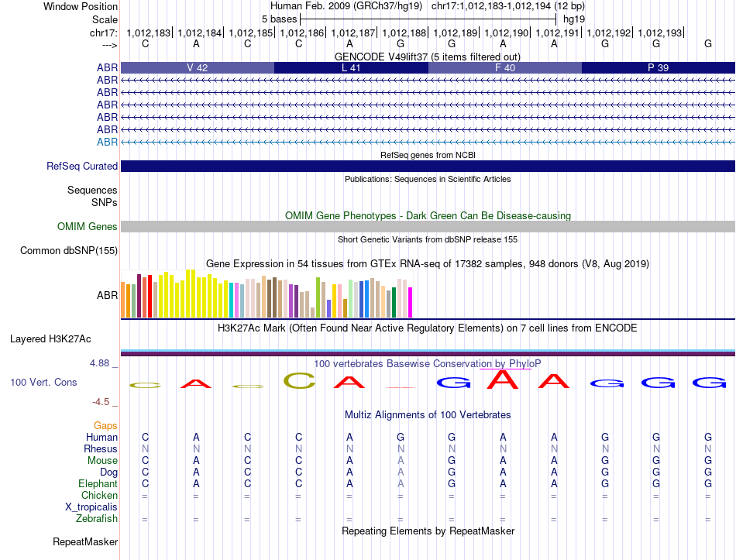The width and height of the screenshot is (736, 560).
Task: Click the H3K27Ac Mark ENCODE track title
Action: coord(428,328)
